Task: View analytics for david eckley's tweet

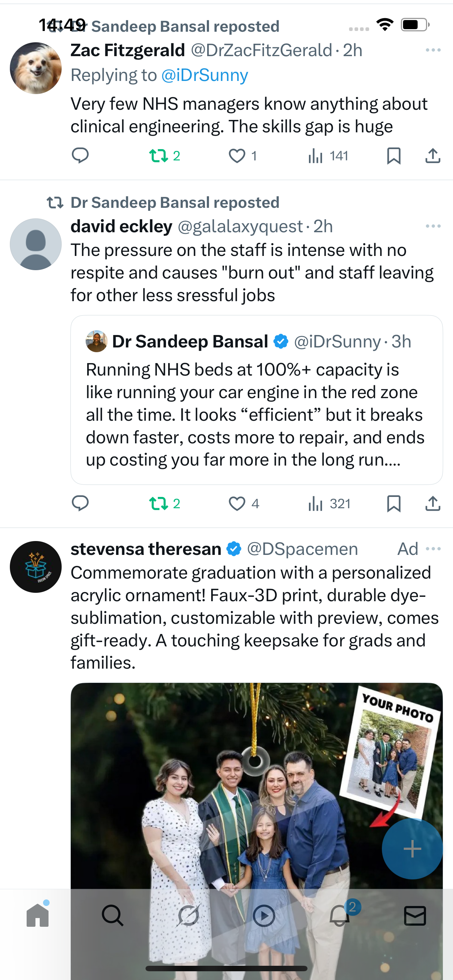Action: tap(329, 504)
